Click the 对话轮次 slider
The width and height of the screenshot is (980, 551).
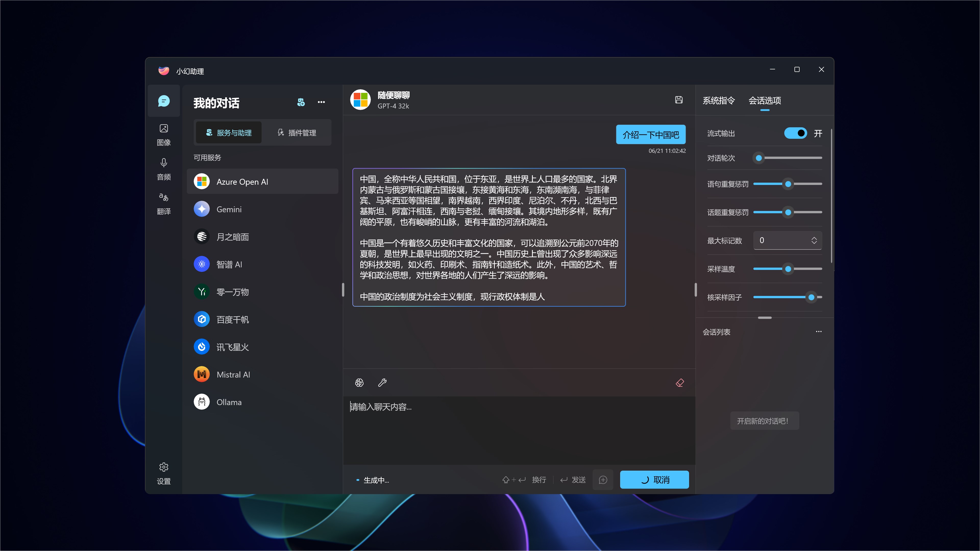[x=788, y=158]
